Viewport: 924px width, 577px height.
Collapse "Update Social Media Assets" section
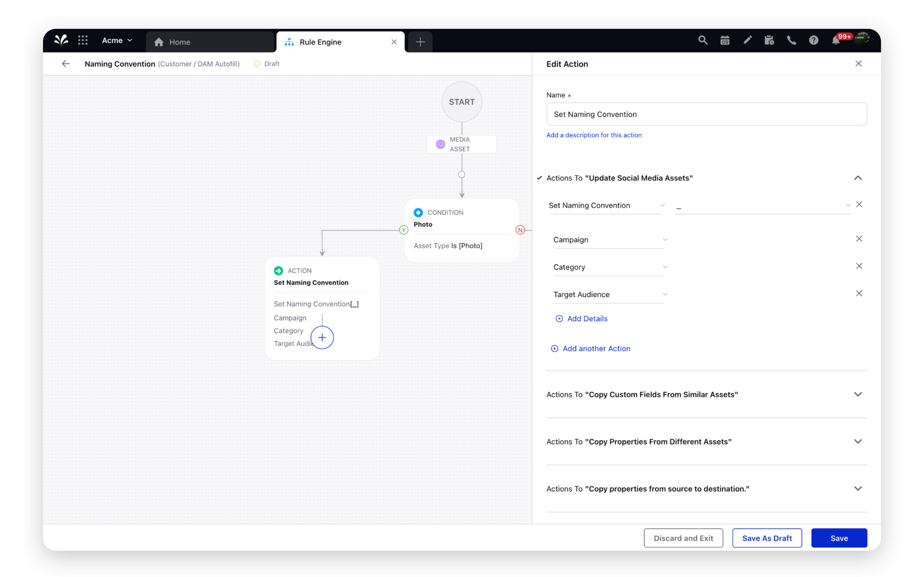(858, 178)
